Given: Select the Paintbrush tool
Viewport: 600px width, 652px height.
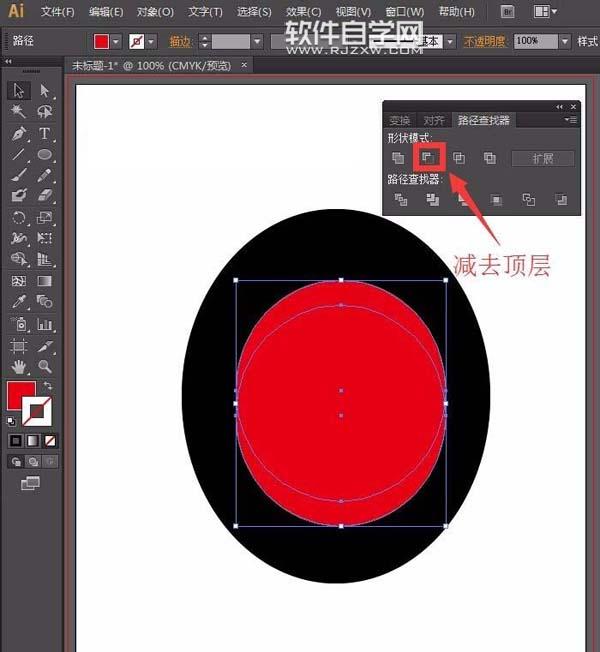Looking at the screenshot, I should coord(19,175).
